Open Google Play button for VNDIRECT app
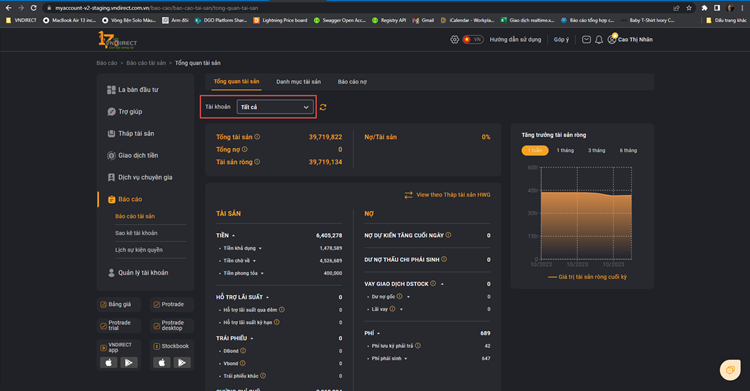Image resolution: width=750 pixels, height=391 pixels. pyautogui.click(x=129, y=362)
